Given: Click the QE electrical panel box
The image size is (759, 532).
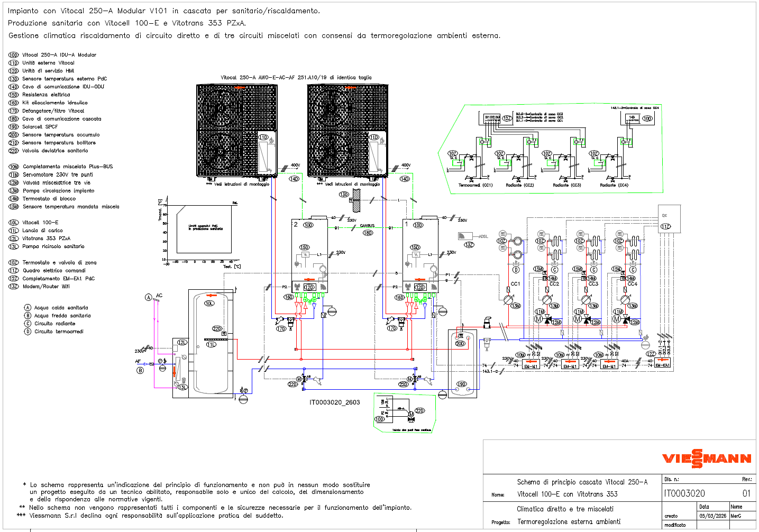Looking at the screenshot, I should point(669,218).
